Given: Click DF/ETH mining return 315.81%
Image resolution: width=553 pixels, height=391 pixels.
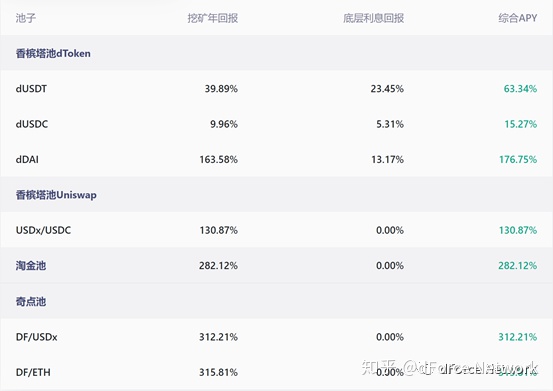Looking at the screenshot, I should click(218, 372).
